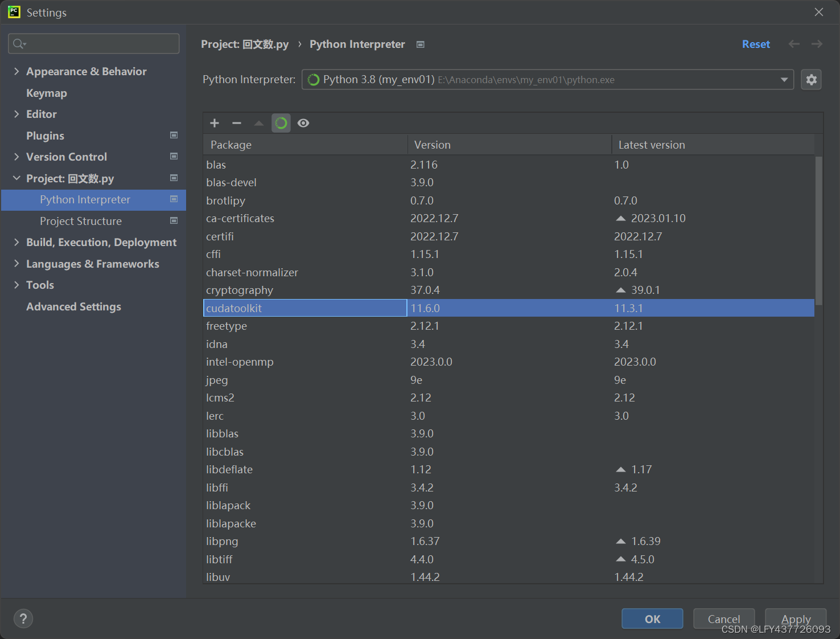The height and width of the screenshot is (639, 840).
Task: Select the cudatoolkit package row
Action: click(x=509, y=308)
